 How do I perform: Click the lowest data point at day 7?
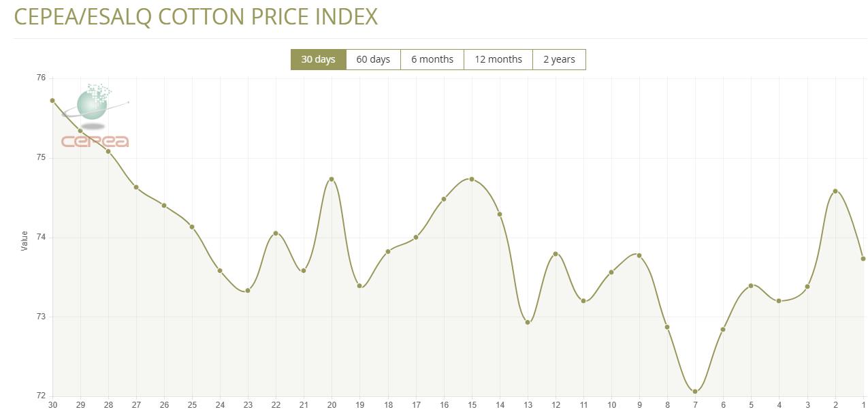(695, 391)
